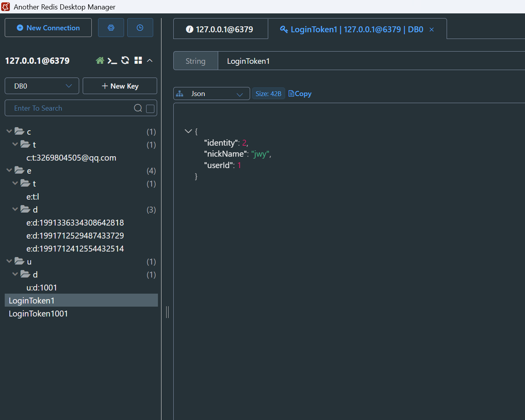This screenshot has width=525, height=420.
Task: Collapse the t folder under e
Action: click(x=15, y=183)
